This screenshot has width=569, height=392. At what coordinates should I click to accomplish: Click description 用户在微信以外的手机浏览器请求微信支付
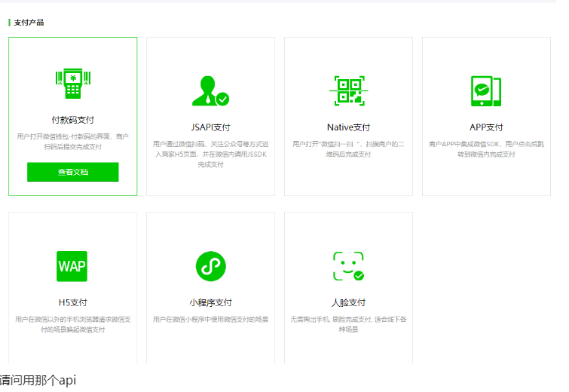pos(73,324)
